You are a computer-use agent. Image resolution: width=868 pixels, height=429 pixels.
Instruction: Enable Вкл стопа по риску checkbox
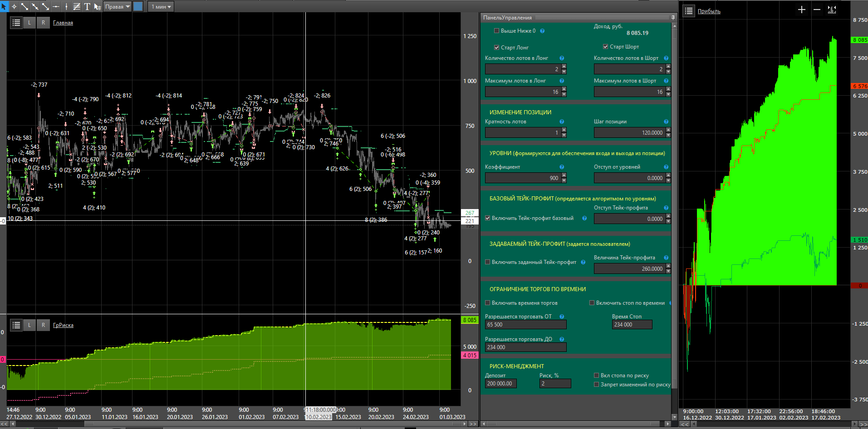coord(596,375)
